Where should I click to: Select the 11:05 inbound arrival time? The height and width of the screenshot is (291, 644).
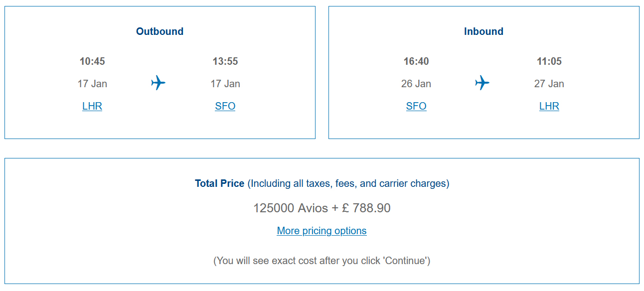[549, 61]
